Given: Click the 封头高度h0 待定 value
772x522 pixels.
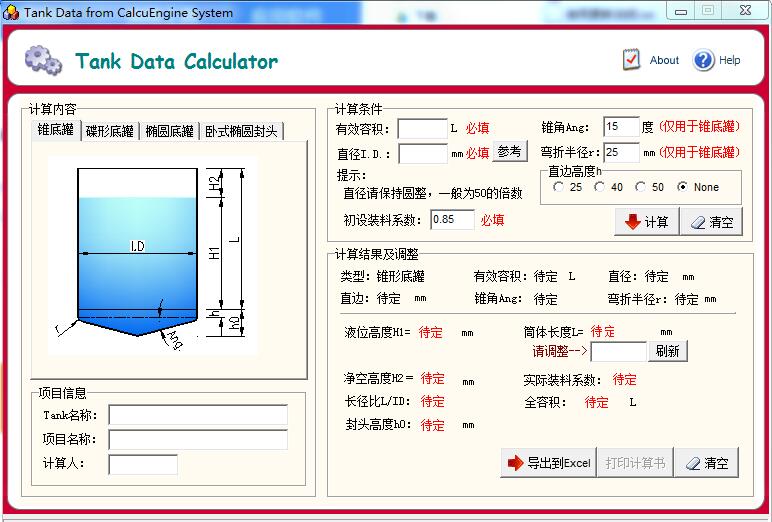Looking at the screenshot, I should 432,425.
